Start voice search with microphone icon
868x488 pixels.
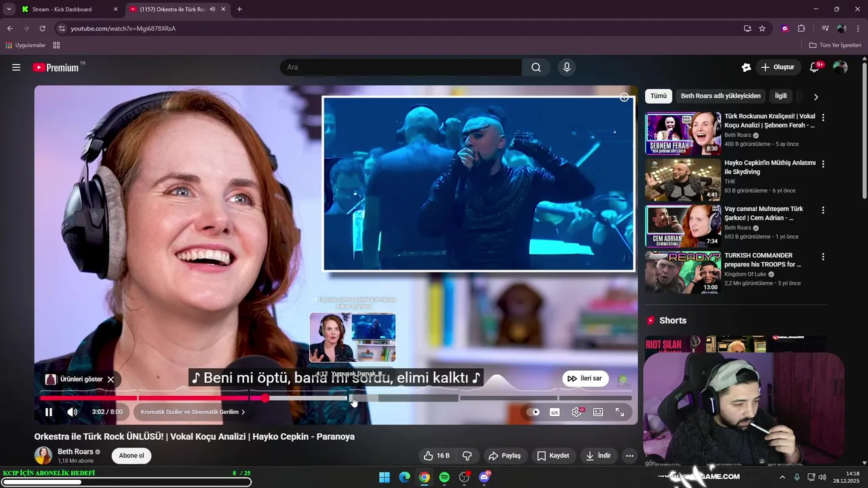[567, 67]
